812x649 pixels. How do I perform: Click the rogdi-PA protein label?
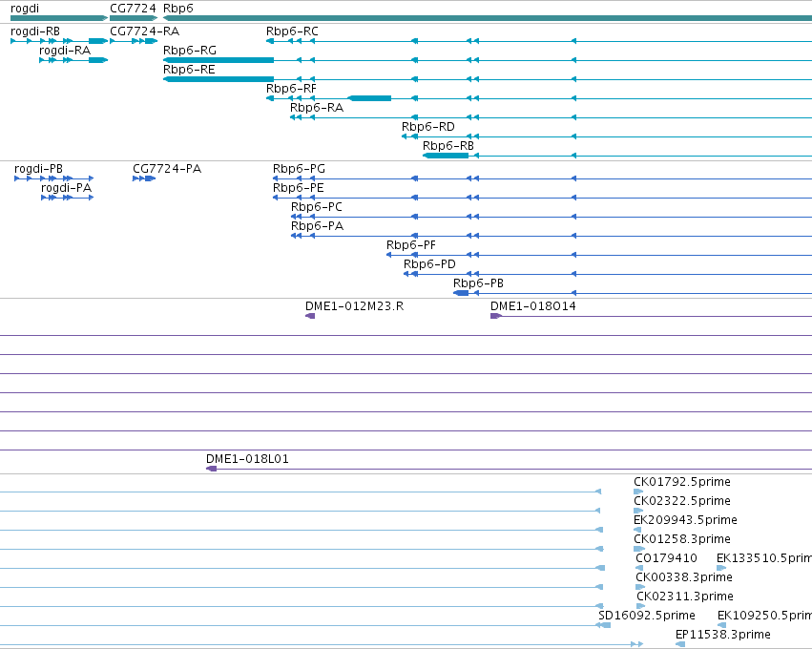[66, 188]
